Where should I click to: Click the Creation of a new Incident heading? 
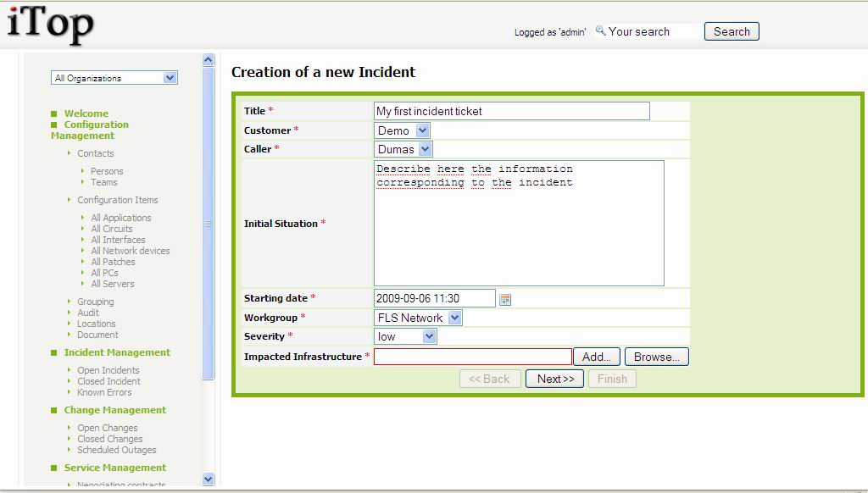tap(323, 72)
